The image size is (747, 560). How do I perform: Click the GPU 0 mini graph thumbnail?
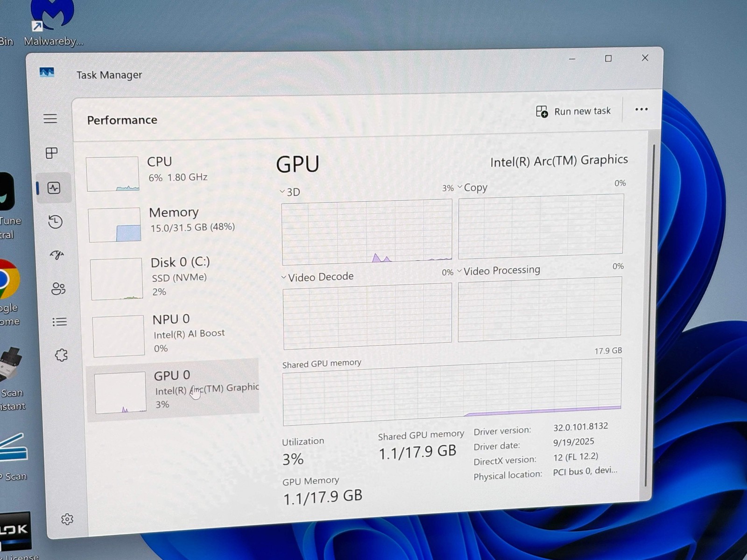(x=120, y=392)
